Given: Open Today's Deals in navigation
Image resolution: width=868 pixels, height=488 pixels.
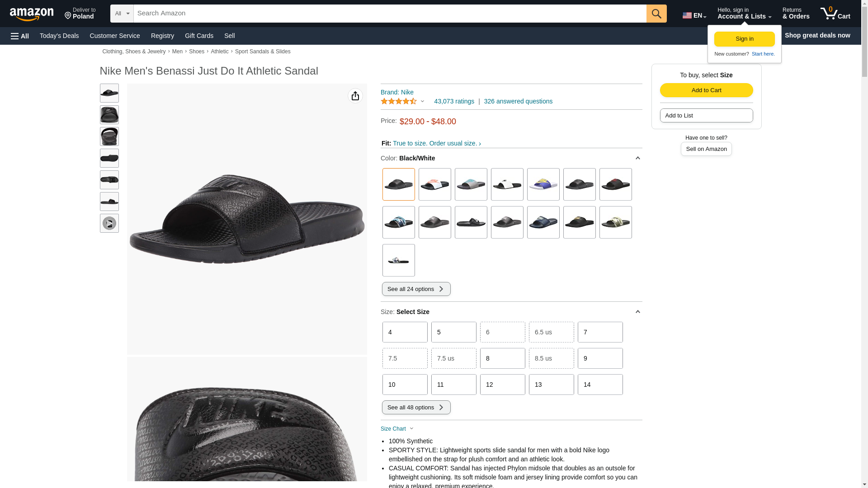Looking at the screenshot, I should (59, 36).
